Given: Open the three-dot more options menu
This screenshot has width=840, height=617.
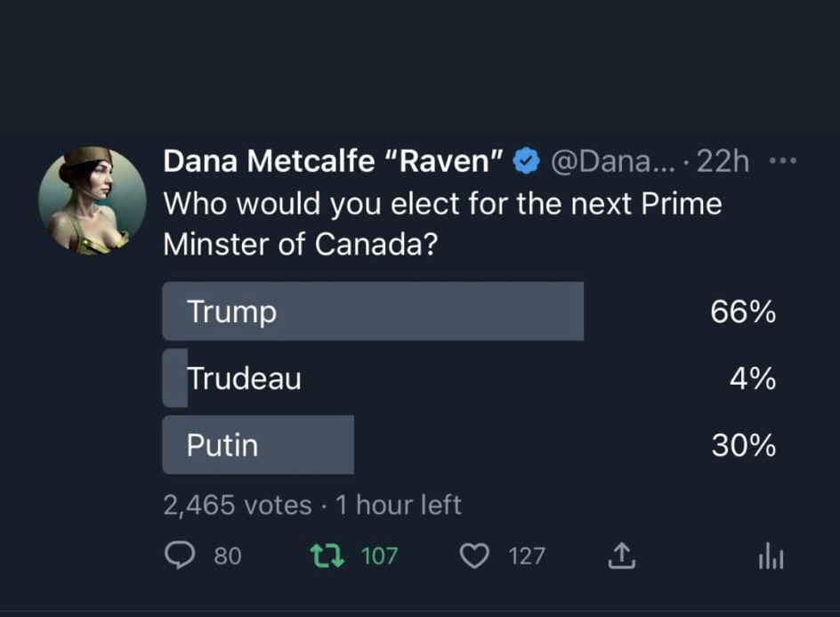Looking at the screenshot, I should point(783,160).
